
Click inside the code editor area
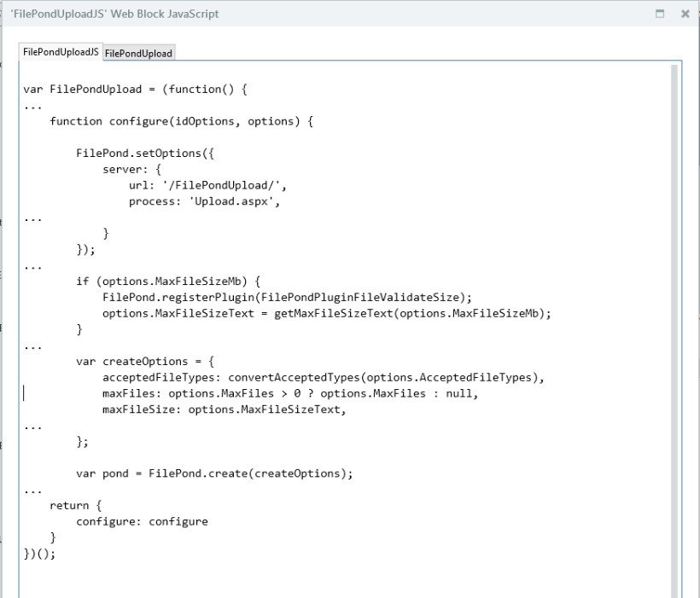click(341, 341)
